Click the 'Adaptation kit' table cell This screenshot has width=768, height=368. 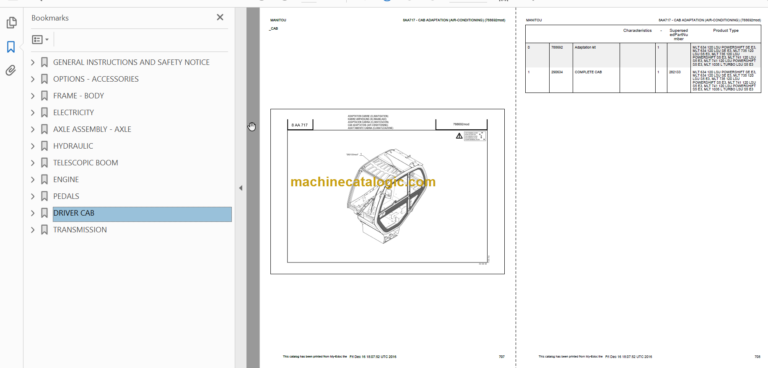coord(596,56)
